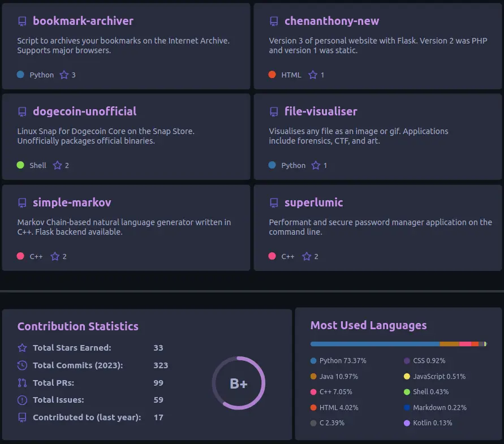Click the B+ grade rank circle
Image resolution: width=504 pixels, height=444 pixels.
click(238, 383)
